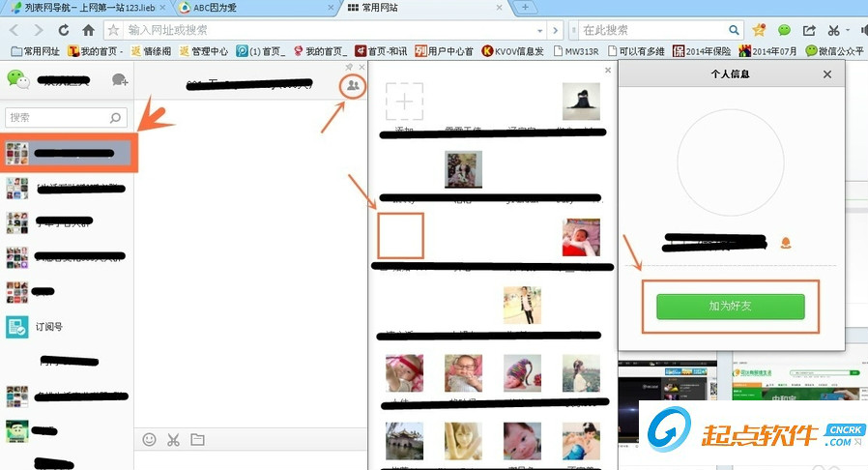This screenshot has width=868, height=470.
Task: Click the browser forward arrow
Action: (x=39, y=30)
